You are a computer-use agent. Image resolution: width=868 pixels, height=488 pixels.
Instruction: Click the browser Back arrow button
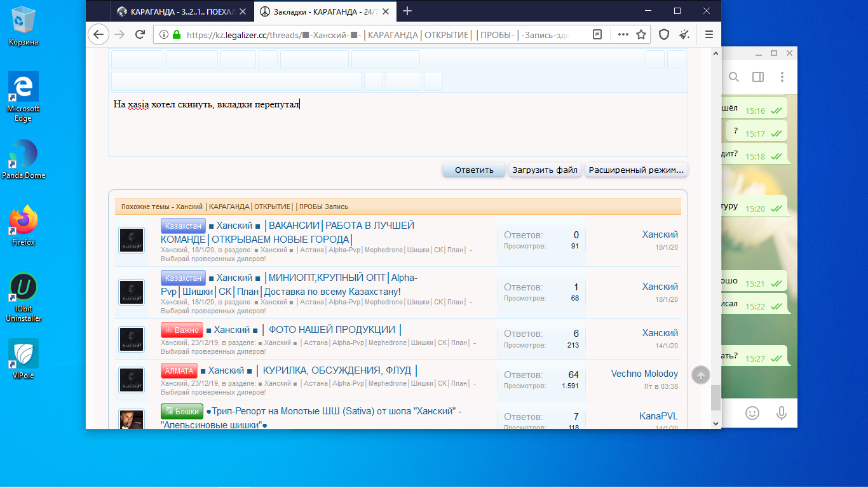tap(98, 34)
